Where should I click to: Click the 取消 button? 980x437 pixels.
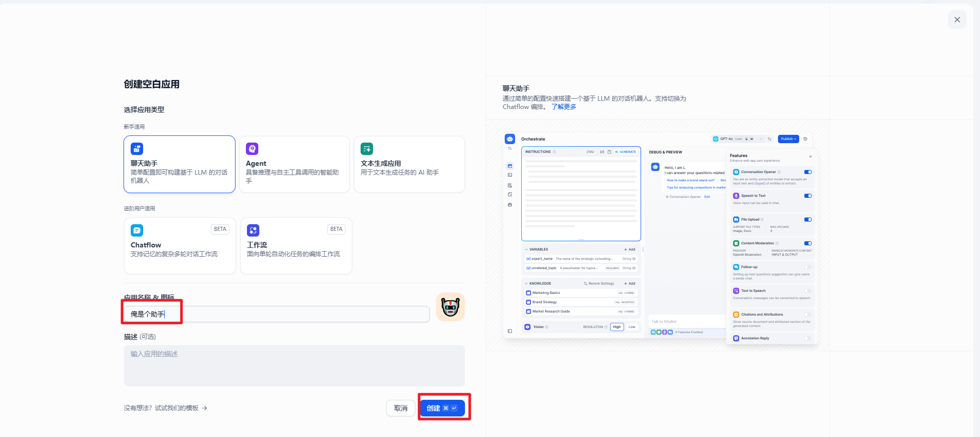point(401,408)
